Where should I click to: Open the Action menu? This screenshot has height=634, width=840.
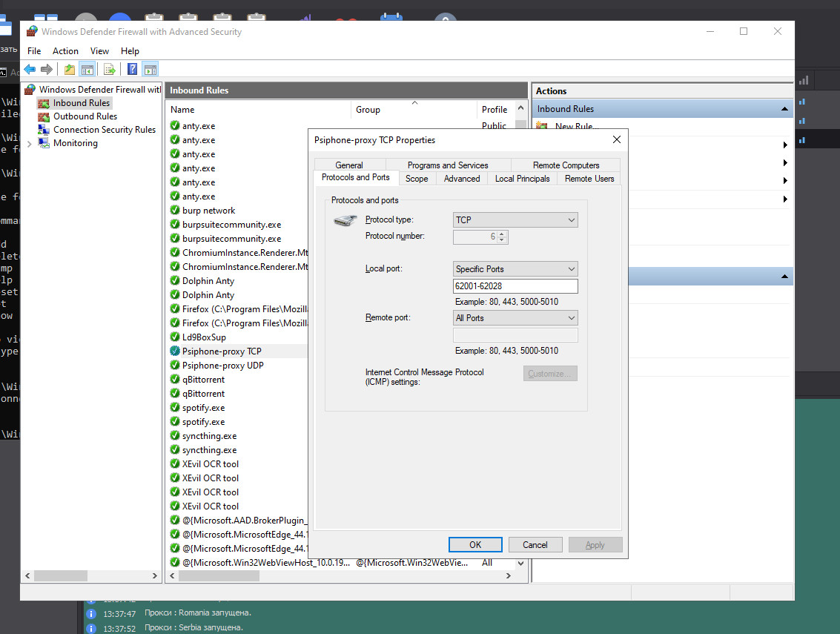pyautogui.click(x=65, y=51)
